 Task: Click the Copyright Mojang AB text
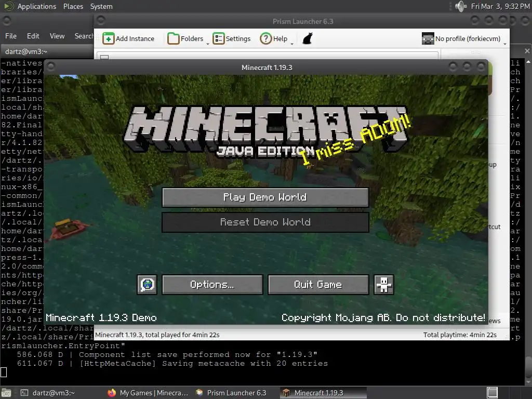(383, 318)
